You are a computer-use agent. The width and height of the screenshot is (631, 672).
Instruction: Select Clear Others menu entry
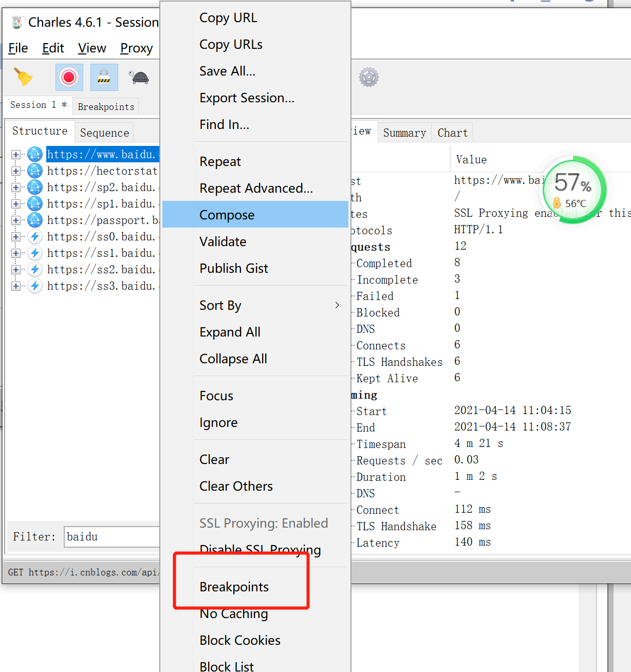[x=255, y=486]
